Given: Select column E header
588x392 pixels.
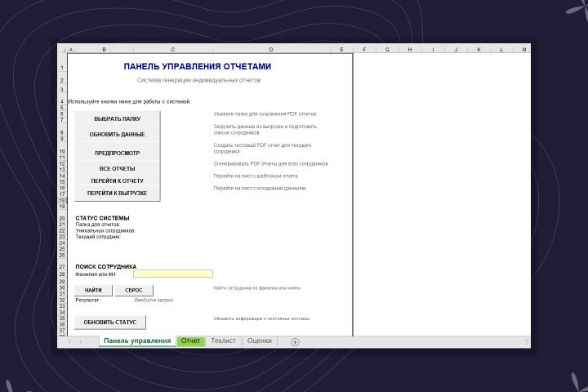Looking at the screenshot, I should (341, 50).
